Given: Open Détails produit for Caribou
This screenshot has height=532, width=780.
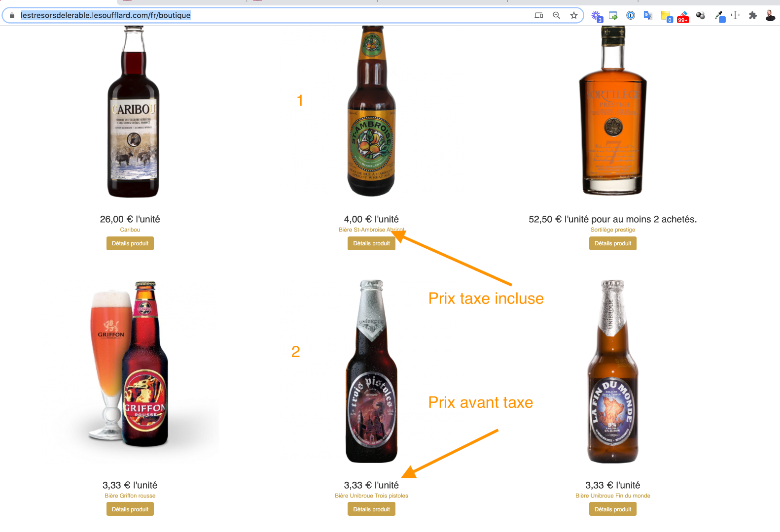Looking at the screenshot, I should pos(130,243).
